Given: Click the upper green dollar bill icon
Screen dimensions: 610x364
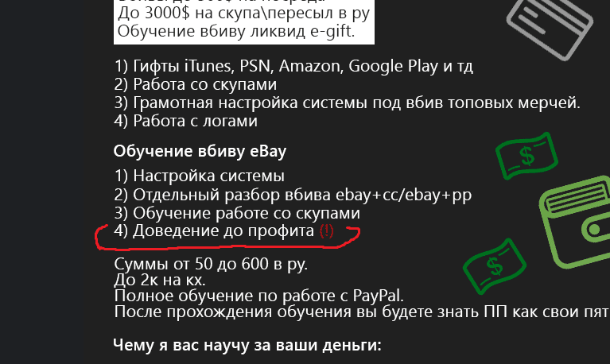Looking at the screenshot, I should 526,156.
